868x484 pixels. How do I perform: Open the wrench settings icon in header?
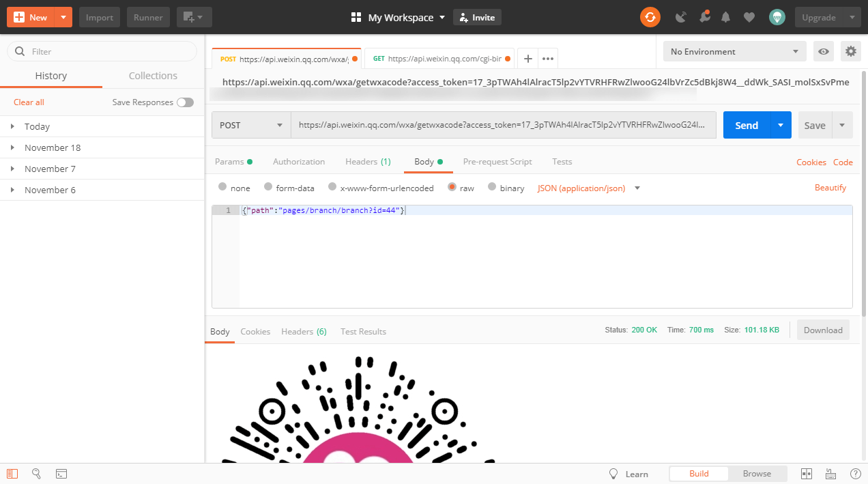tap(704, 17)
